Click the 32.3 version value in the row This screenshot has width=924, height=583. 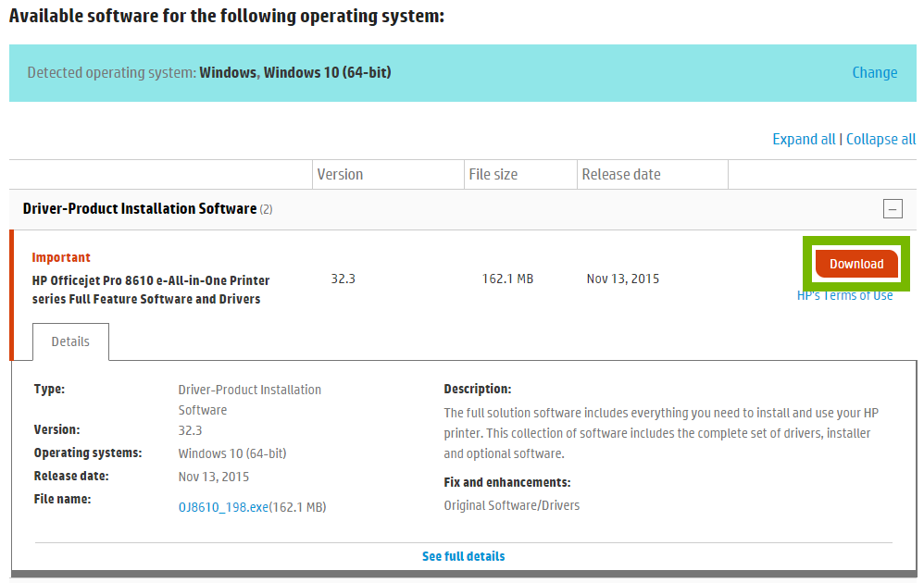point(343,279)
